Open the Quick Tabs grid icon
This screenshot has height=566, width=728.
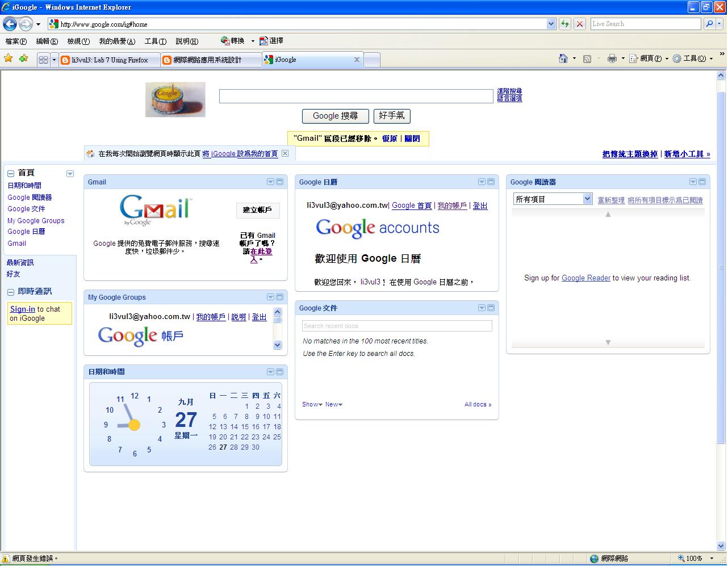point(44,60)
